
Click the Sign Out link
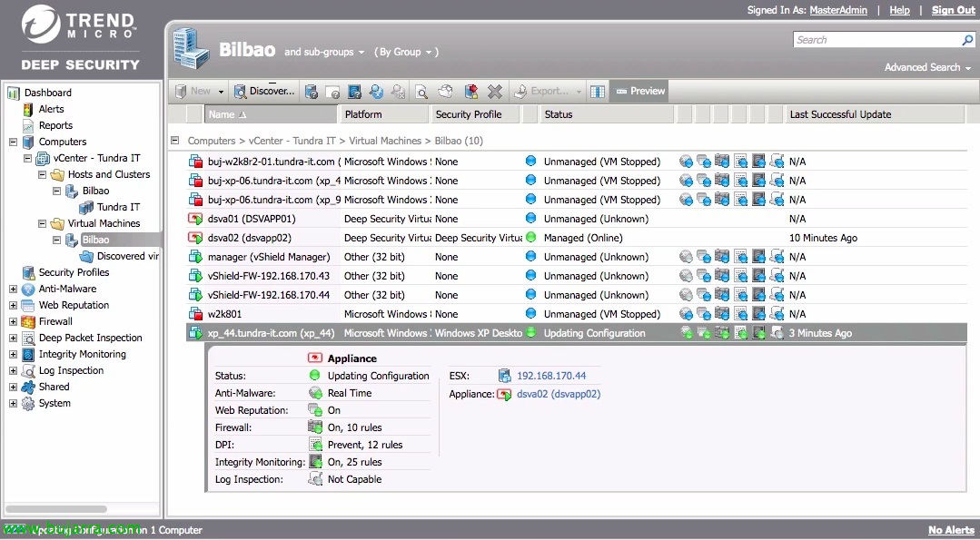point(953,10)
